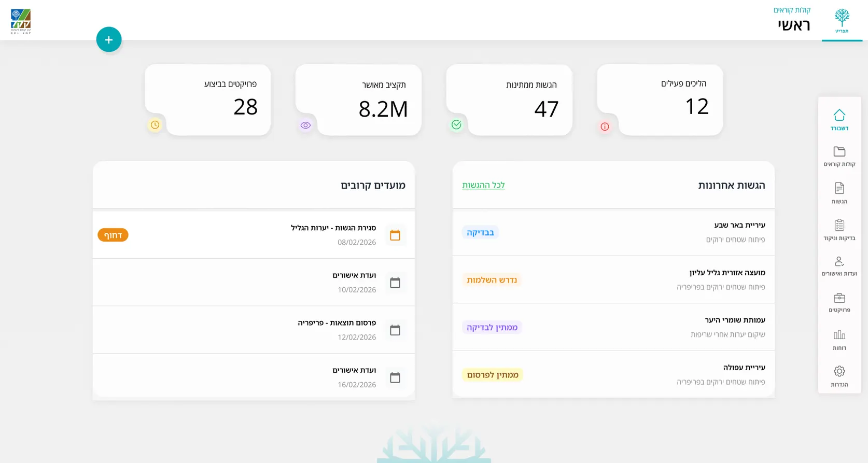868x463 pixels.
Task: Click the הגשות אחרונות panel heading
Action: pos(731,185)
